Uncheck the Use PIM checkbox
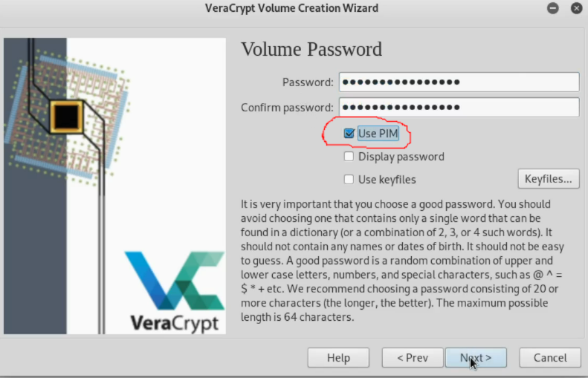 coord(349,134)
